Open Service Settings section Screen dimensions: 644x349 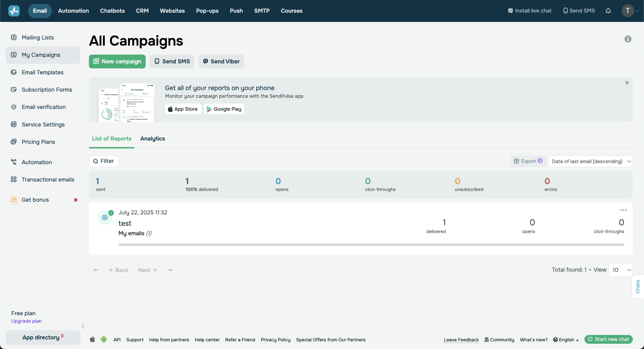pos(43,124)
